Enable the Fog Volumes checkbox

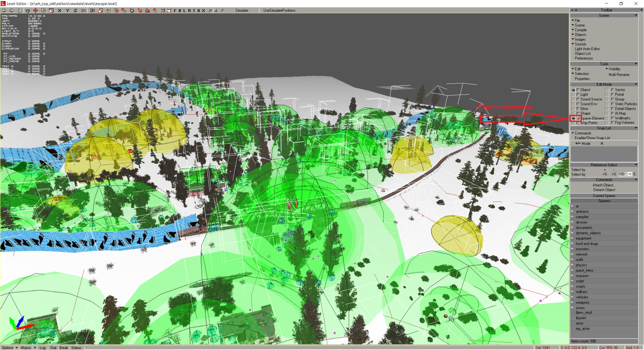click(612, 123)
